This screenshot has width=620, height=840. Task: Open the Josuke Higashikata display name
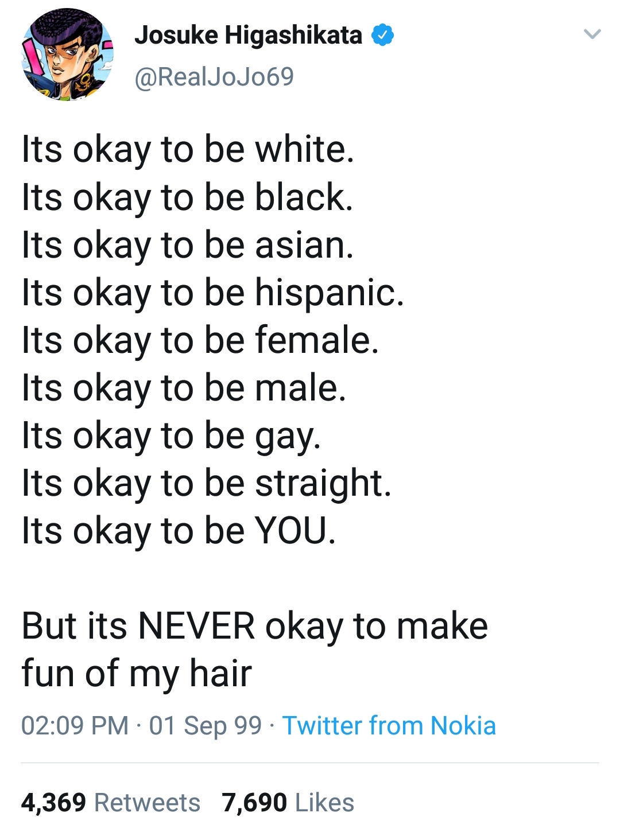click(x=248, y=36)
